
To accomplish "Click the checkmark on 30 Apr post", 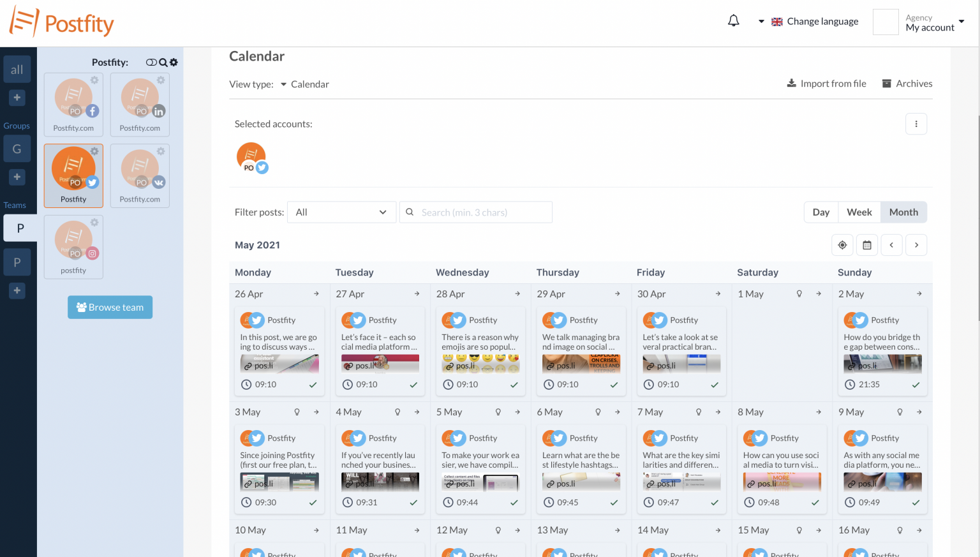I will coord(715,385).
